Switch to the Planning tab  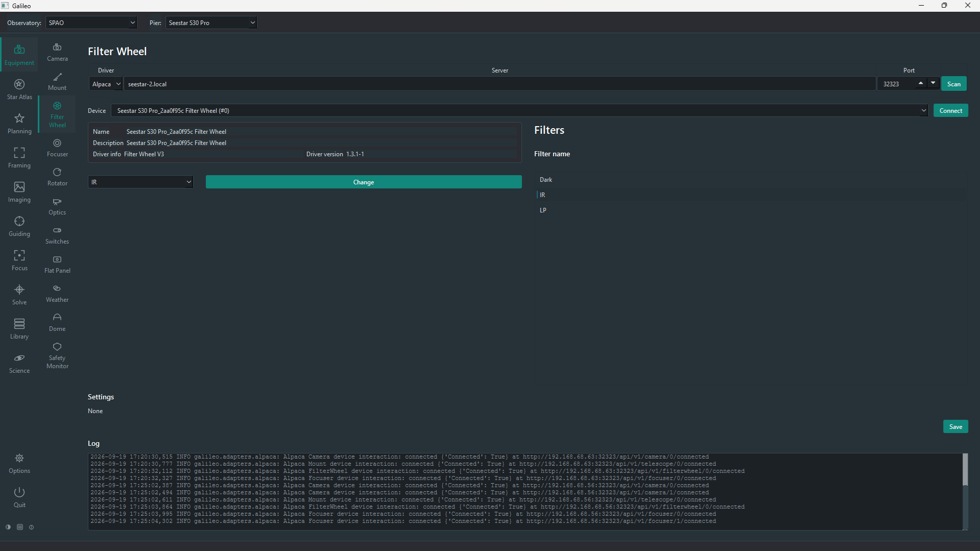click(x=19, y=123)
